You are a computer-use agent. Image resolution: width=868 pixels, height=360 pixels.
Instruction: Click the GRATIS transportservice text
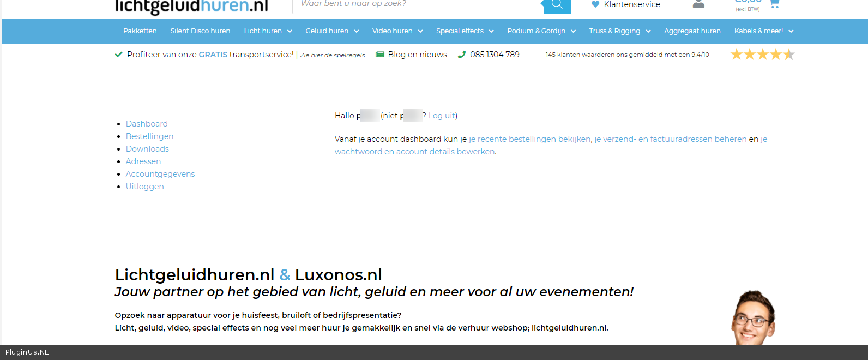(x=246, y=55)
